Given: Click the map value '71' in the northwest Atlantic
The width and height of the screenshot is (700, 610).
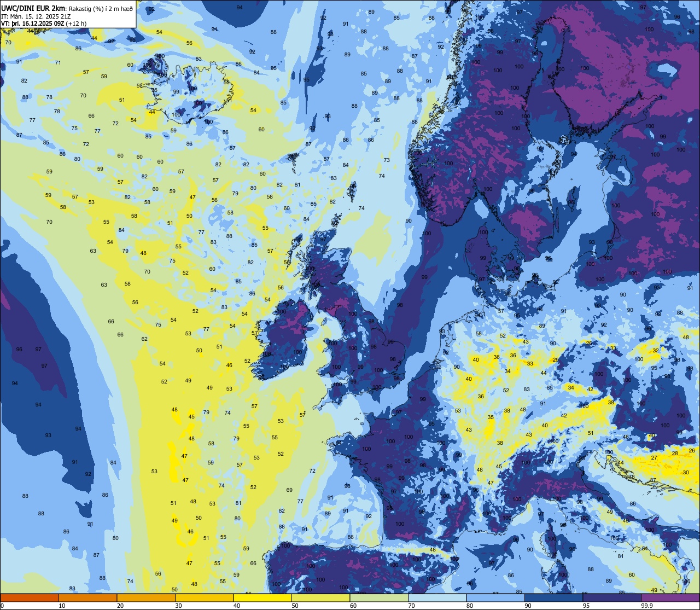Looking at the screenshot, I should coord(58,62).
